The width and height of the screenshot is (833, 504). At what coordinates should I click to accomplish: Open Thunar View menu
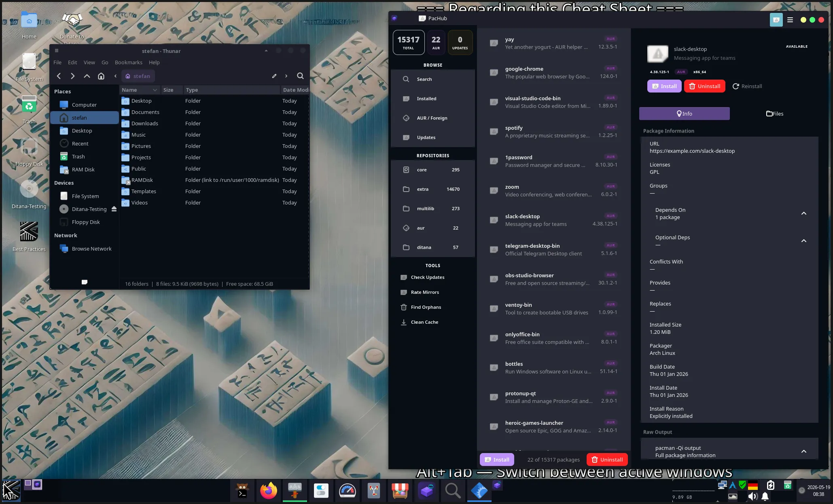click(x=89, y=62)
